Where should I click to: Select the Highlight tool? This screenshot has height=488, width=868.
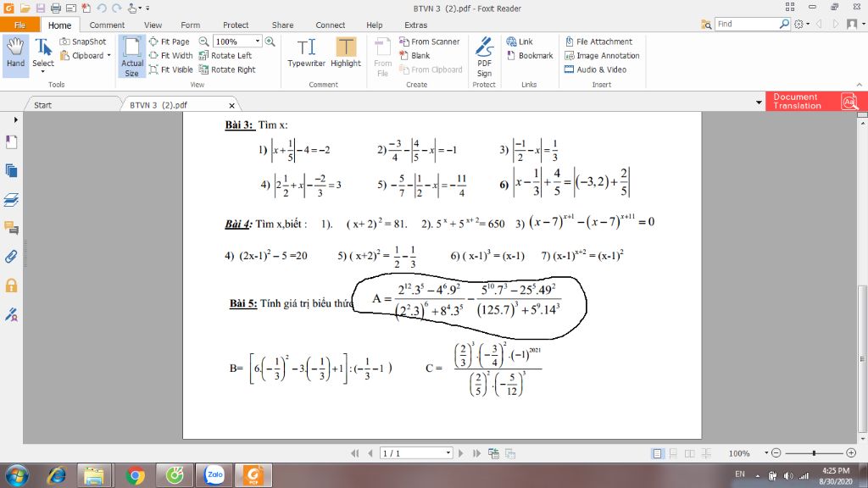[346, 53]
